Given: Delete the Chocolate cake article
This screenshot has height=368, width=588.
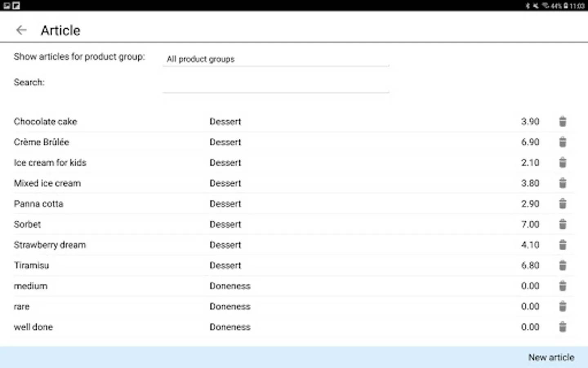Looking at the screenshot, I should (562, 121).
